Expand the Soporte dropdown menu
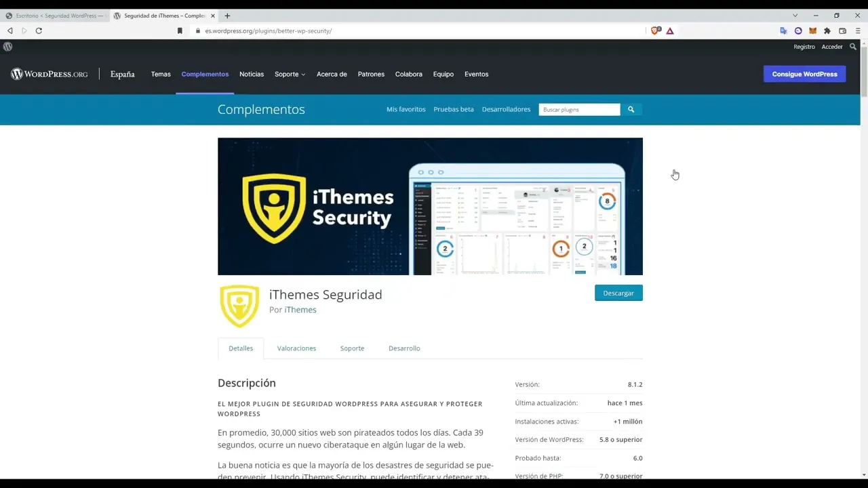Screen dimensions: 868x488 click(290, 74)
